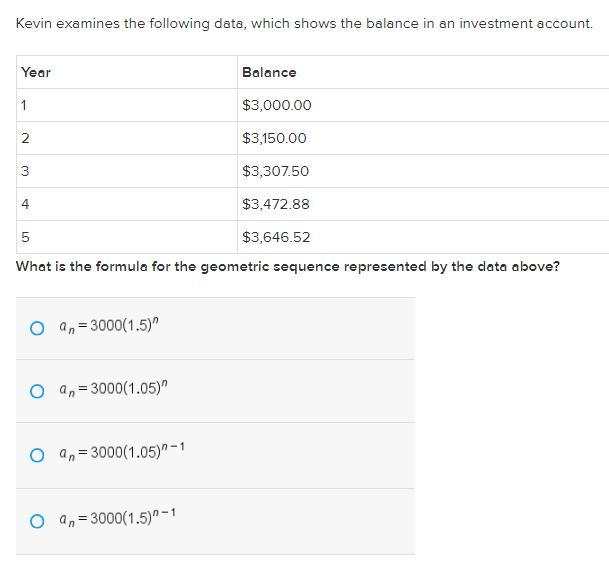609x567 pixels.
Task: Click the "Kevin examines the following data" sentence
Action: tap(304, 23)
